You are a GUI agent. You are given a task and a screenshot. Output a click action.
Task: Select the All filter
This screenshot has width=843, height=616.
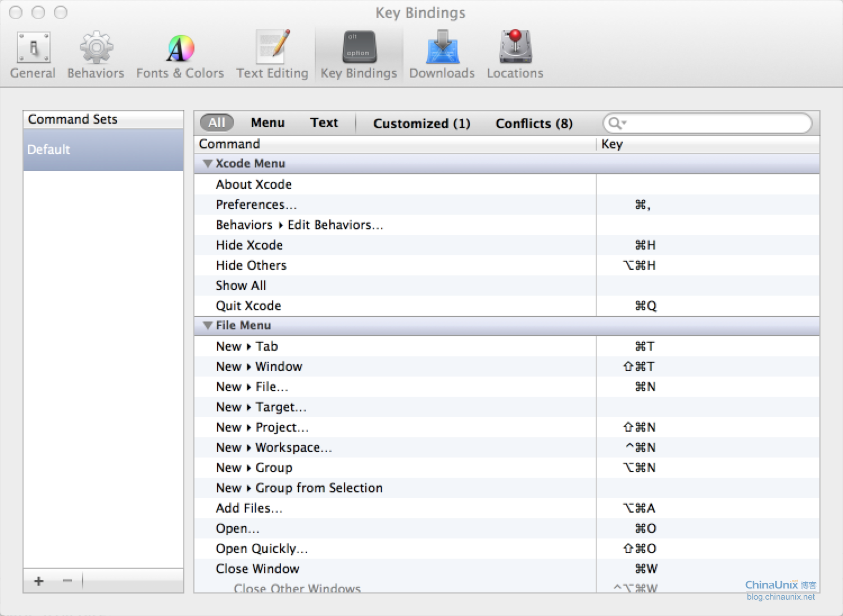click(x=217, y=123)
